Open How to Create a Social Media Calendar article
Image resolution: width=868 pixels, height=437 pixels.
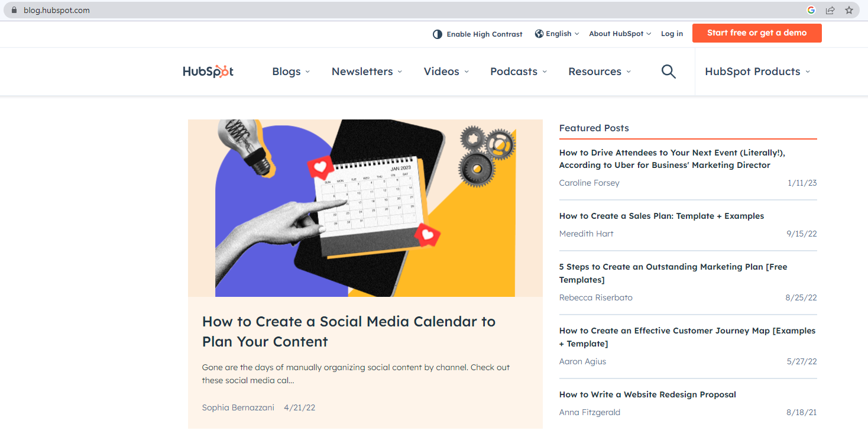pos(349,332)
